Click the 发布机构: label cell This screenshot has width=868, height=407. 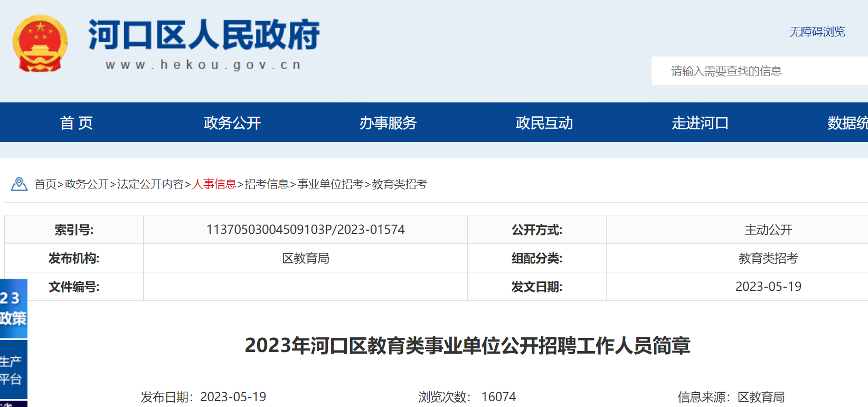coord(74,258)
